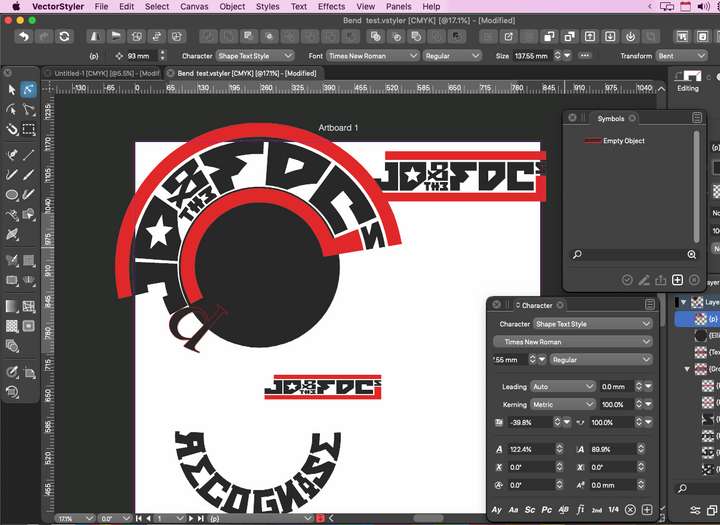The width and height of the screenshot is (720, 525).
Task: Toggle all caps 'Aa' option
Action: tap(513, 509)
